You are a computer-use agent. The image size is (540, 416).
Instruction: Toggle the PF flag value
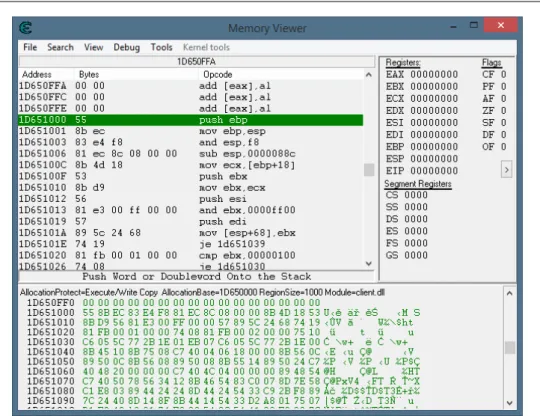pos(503,86)
